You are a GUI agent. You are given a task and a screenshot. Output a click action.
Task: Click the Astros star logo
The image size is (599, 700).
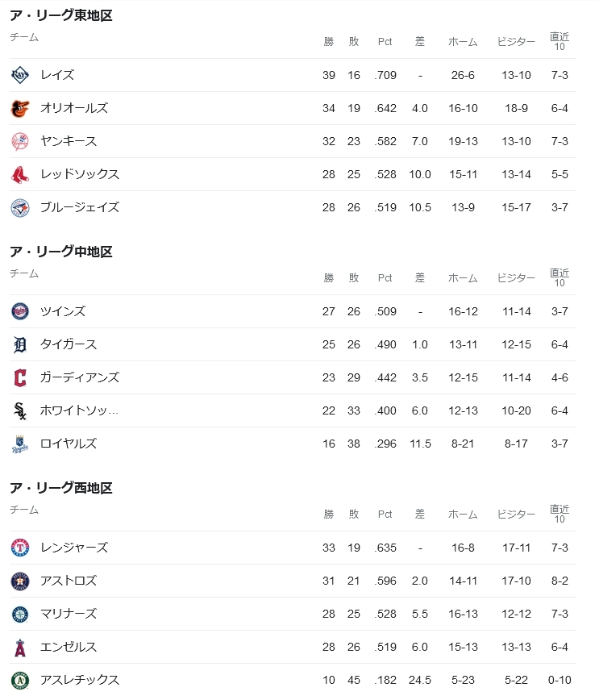(19, 581)
